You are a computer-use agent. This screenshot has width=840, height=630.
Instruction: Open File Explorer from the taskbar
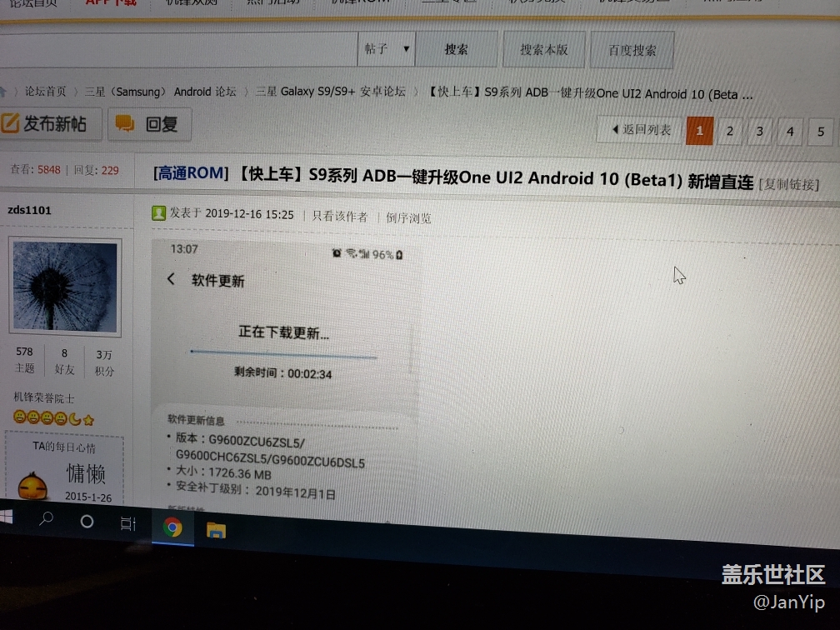[x=216, y=530]
